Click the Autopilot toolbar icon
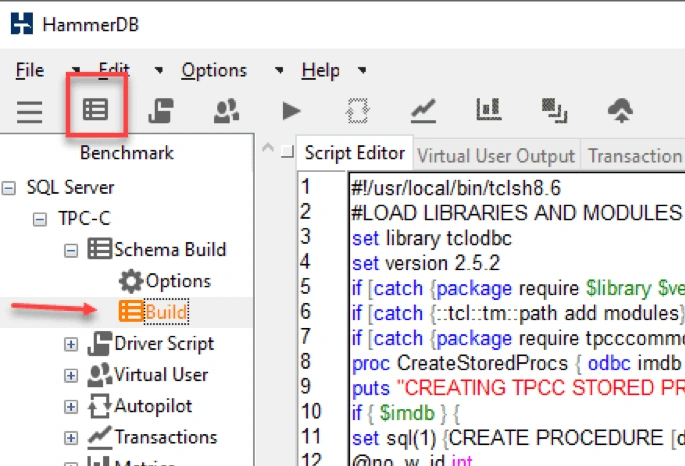This screenshot has height=466, width=685. (357, 110)
